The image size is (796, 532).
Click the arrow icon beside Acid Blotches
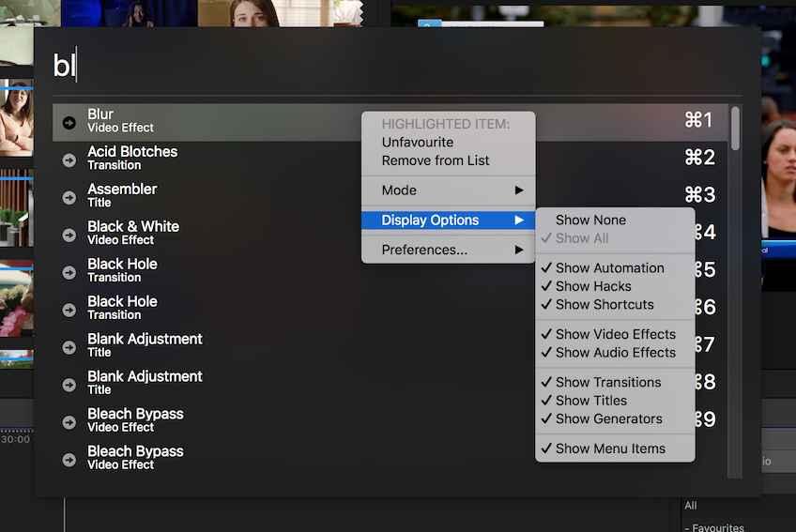pyautogui.click(x=69, y=160)
